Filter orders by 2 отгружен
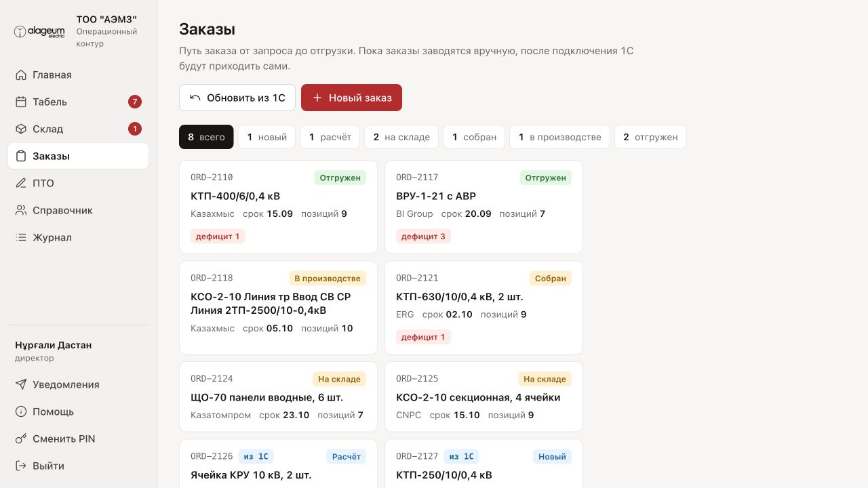Viewport: 868px width, 488px height. [x=650, y=137]
